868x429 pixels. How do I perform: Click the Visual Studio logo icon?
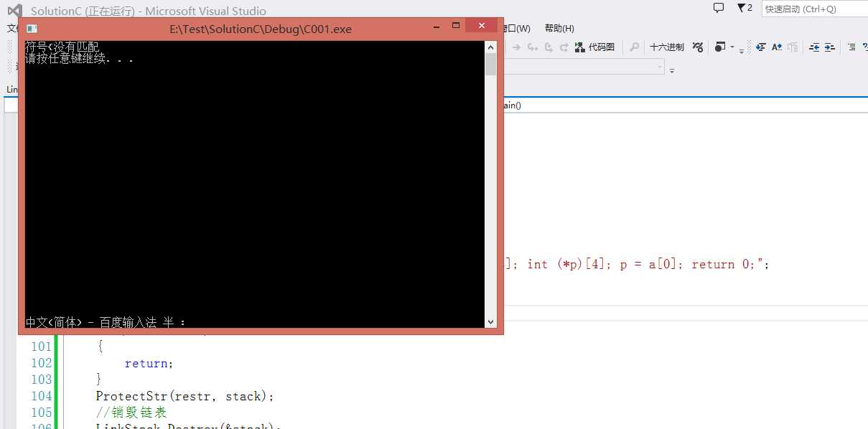pos(14,11)
